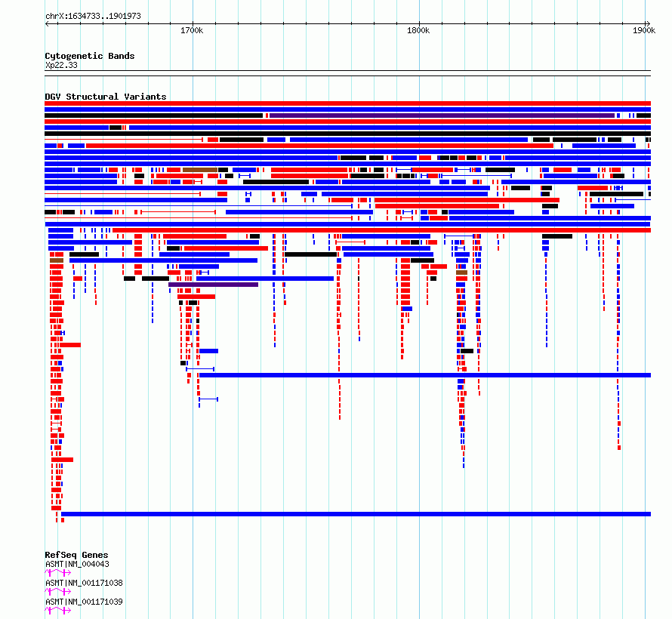The width and height of the screenshot is (672, 619).
Task: Click the 1700k ruler label
Action: (x=192, y=30)
